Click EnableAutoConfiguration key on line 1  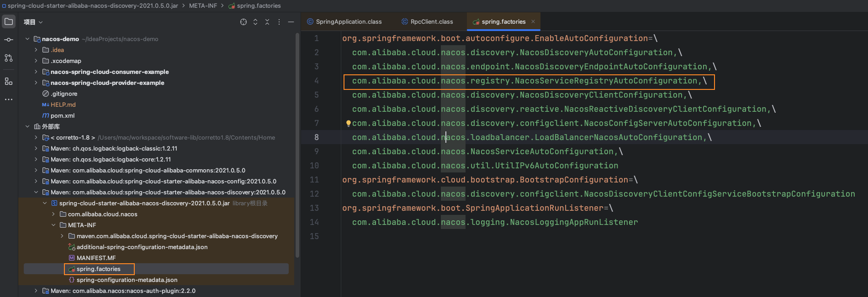[592, 38]
